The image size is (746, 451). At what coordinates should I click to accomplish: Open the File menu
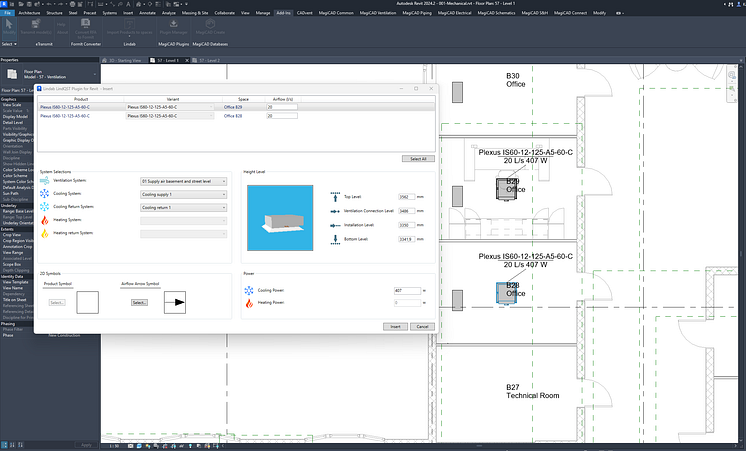[8, 13]
